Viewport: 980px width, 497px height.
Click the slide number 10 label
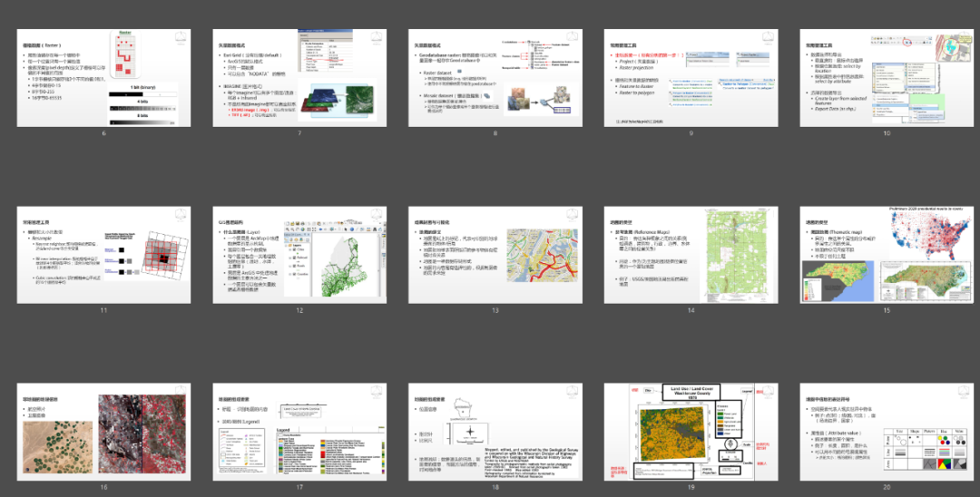(x=887, y=133)
